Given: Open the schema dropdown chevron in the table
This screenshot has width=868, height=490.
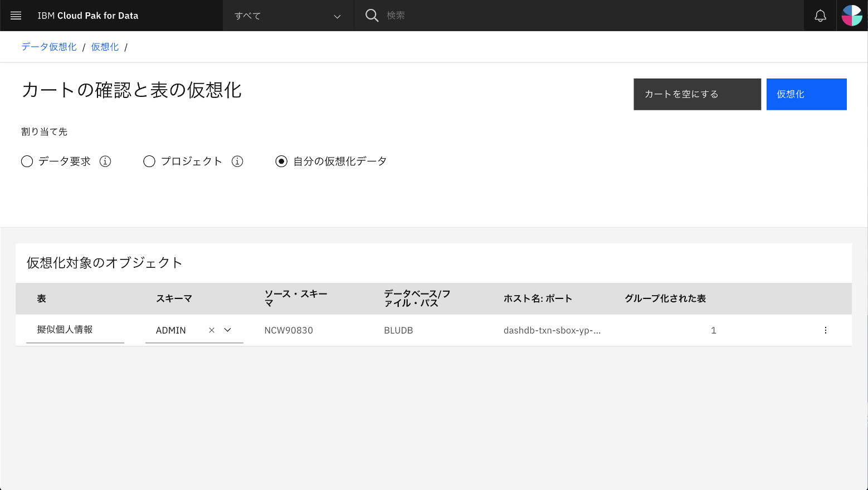Looking at the screenshot, I should [x=228, y=330].
